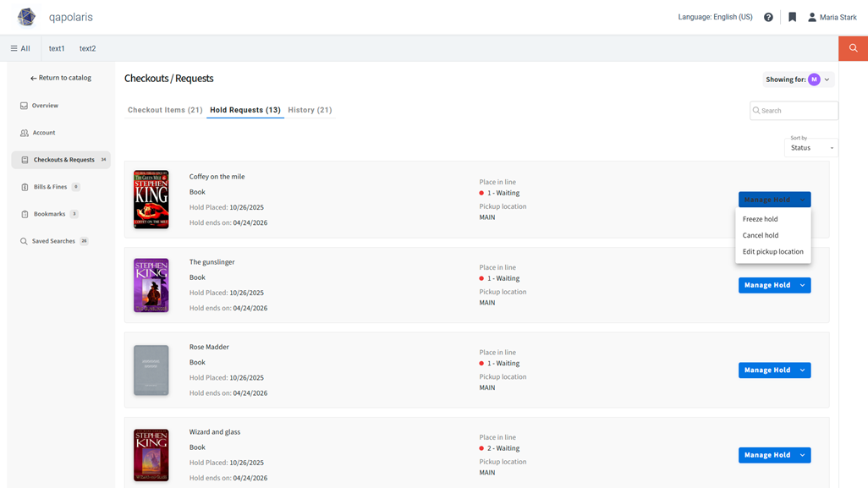Open Rose Madder placeholder cover thumbnail
Screen dimensions: 868x488
[x=151, y=370]
